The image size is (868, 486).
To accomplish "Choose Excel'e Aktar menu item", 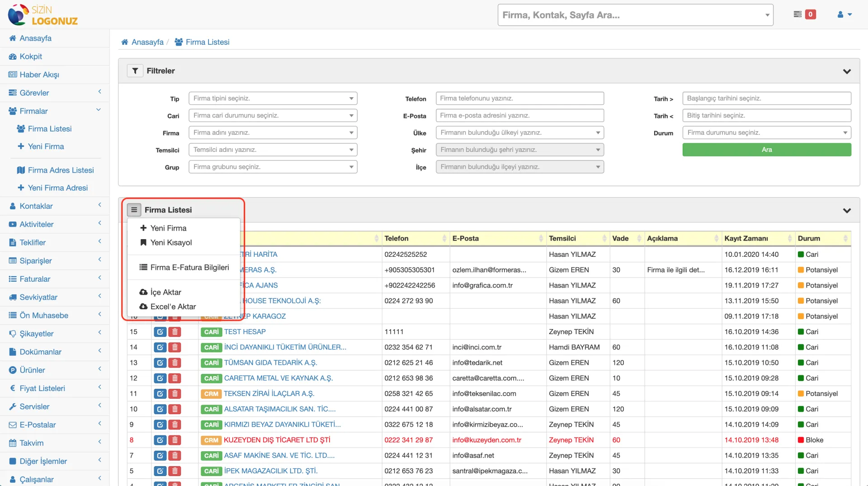I will click(x=168, y=307).
